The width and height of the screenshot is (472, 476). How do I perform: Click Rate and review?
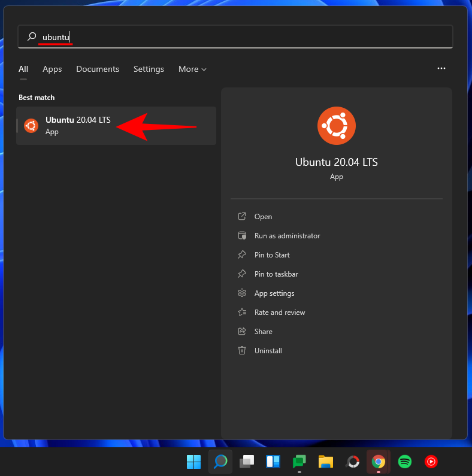click(x=280, y=313)
